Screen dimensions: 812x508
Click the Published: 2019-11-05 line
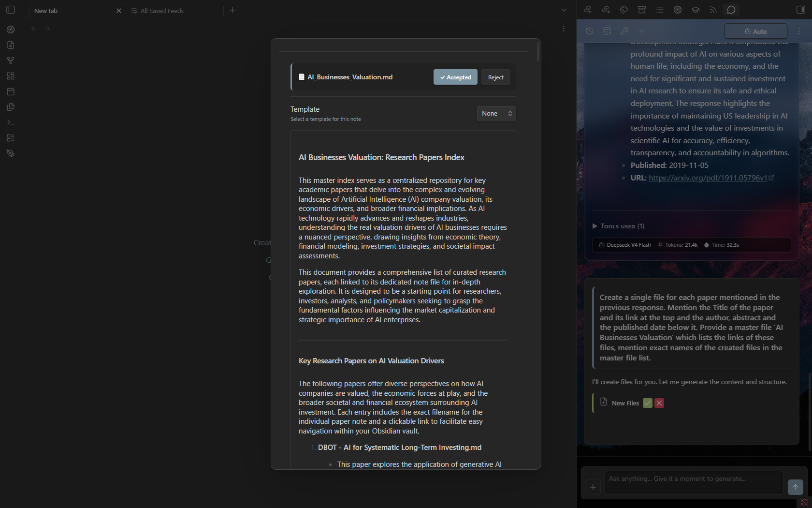(x=669, y=165)
